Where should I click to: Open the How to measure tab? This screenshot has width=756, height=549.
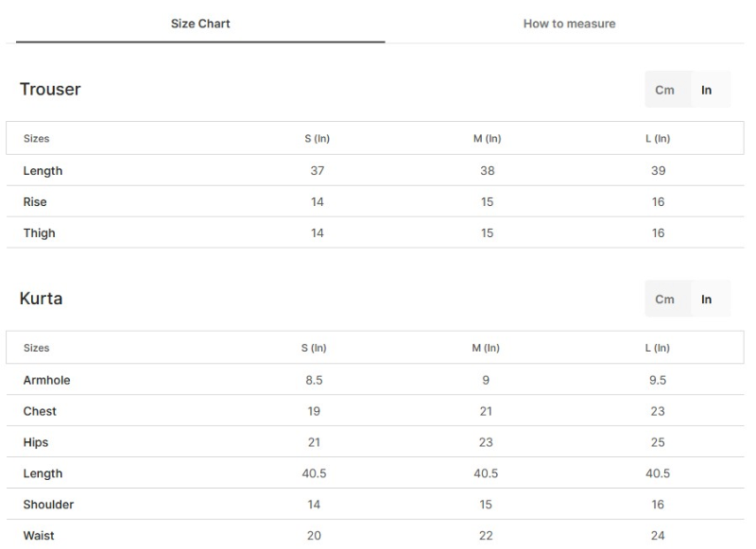pyautogui.click(x=569, y=24)
